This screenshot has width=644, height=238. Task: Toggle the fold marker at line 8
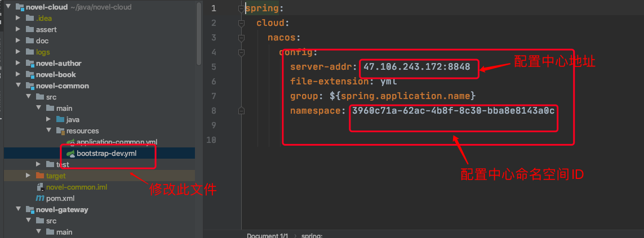pyautogui.click(x=242, y=111)
